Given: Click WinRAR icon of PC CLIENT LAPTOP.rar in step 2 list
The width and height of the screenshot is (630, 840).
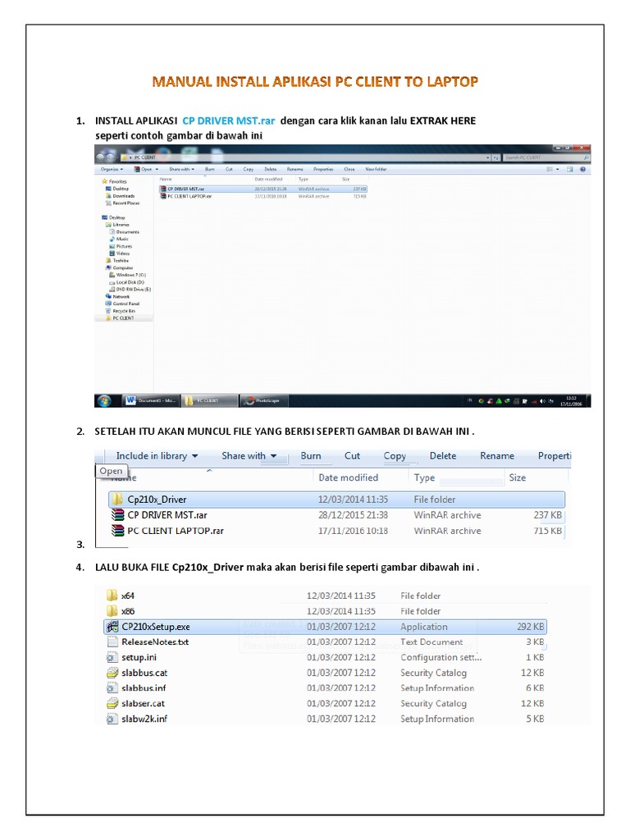Looking at the screenshot, I should 117,531.
